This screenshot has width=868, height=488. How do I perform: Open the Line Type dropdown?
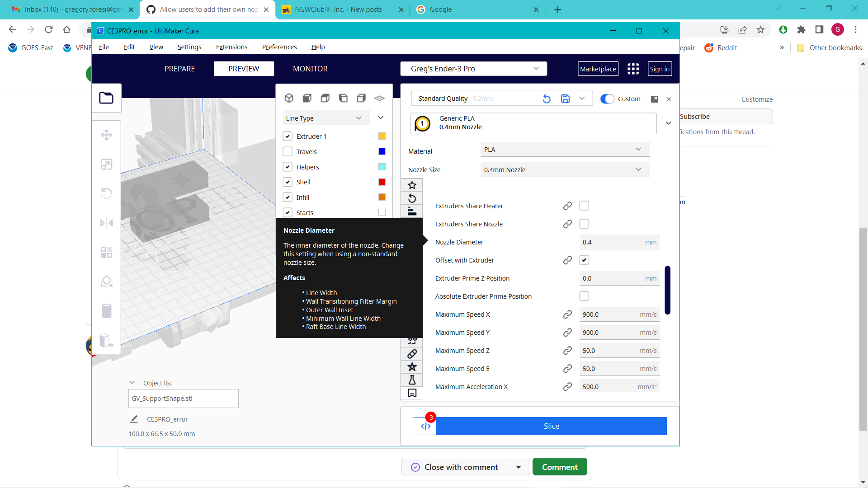325,118
